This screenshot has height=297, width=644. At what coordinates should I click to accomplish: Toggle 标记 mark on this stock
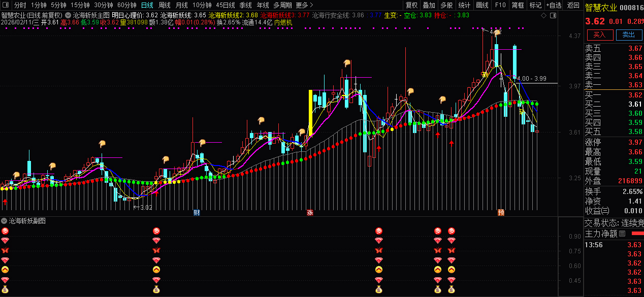(535, 5)
